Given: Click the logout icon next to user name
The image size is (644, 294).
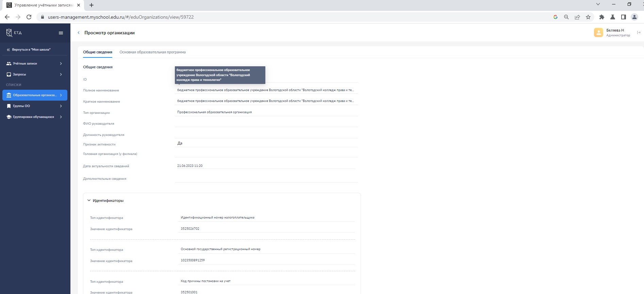Looking at the screenshot, I should pyautogui.click(x=639, y=33).
